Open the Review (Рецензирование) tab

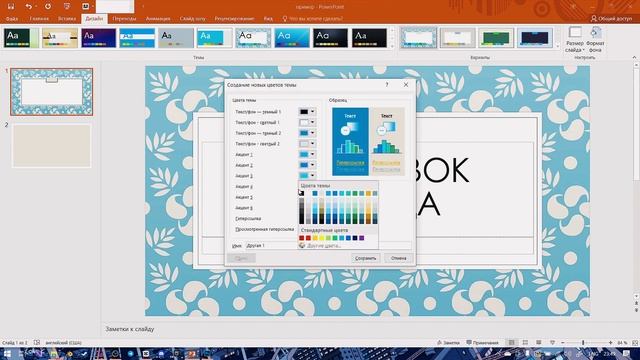point(234,19)
